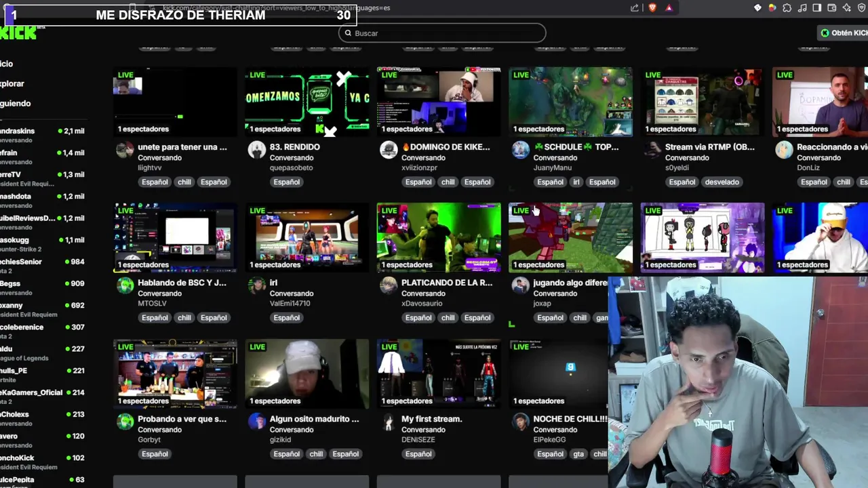Screen dimensions: 868x488
Task: Click Conversando category under 83. RENDIDO
Action: (292, 157)
